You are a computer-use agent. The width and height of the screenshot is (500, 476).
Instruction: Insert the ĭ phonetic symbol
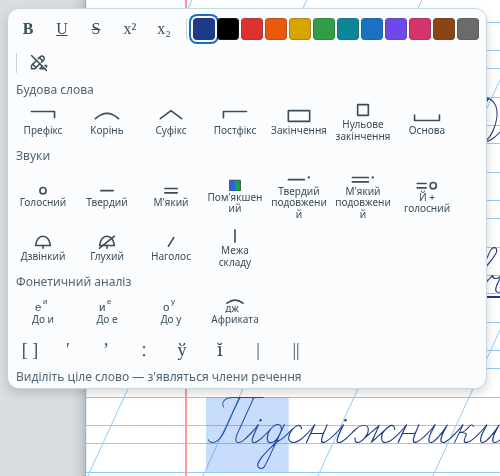(220, 351)
